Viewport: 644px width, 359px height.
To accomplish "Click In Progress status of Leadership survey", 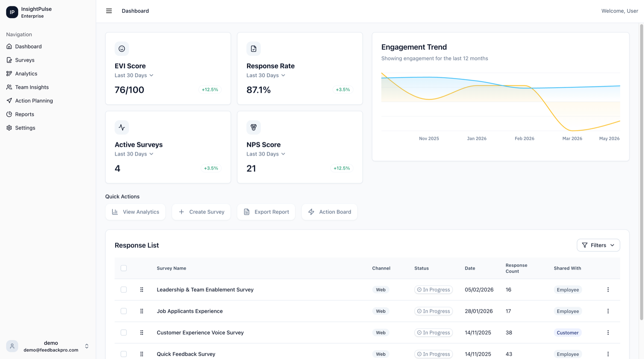I will (433, 290).
